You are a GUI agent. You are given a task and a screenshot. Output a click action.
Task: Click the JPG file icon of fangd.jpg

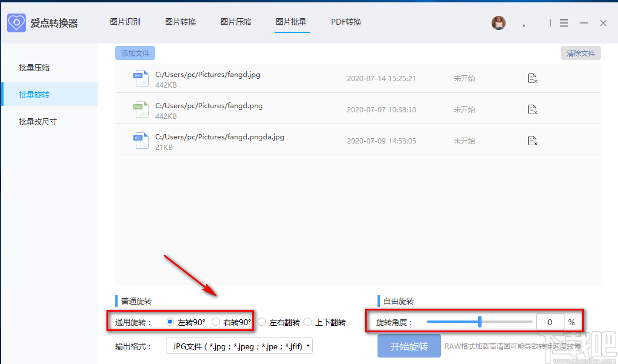(141, 78)
